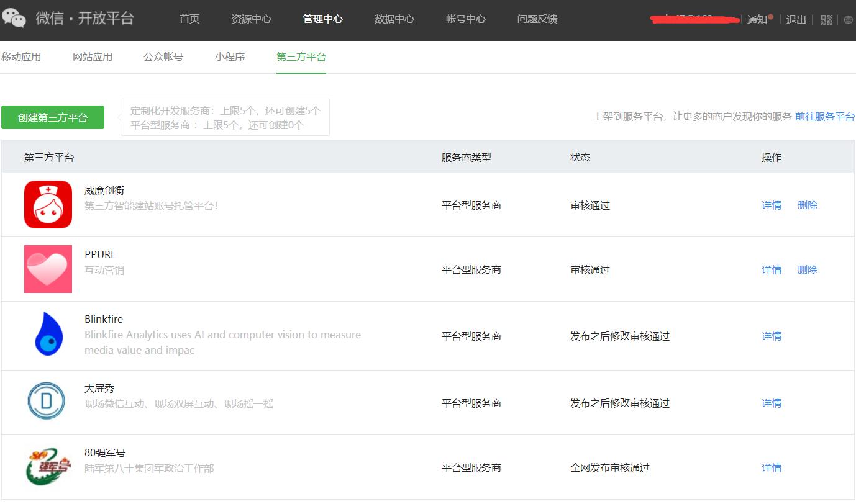
Task: Open Blinkfire blue flame app icon
Action: tap(49, 334)
